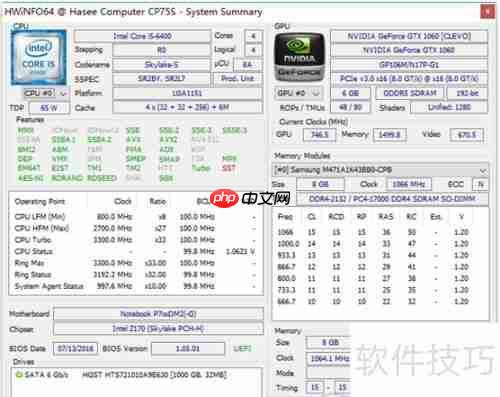Click the Chipset Intel Z170 field
This screenshot has width=500, height=397.
[158, 329]
